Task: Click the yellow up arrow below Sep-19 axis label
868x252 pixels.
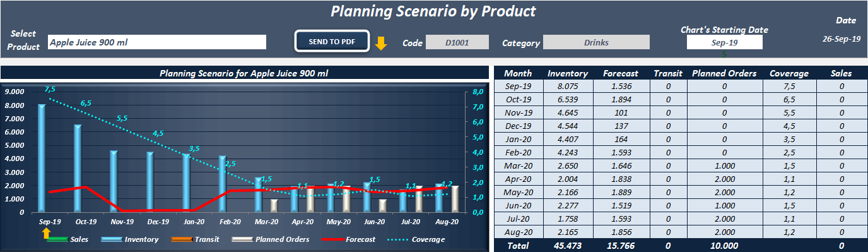Action: tap(47, 234)
